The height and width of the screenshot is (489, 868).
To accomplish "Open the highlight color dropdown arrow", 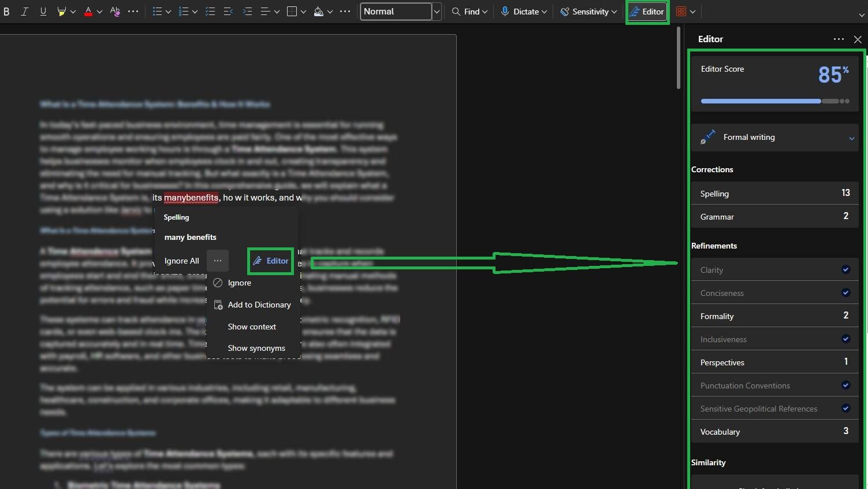I will pos(73,12).
